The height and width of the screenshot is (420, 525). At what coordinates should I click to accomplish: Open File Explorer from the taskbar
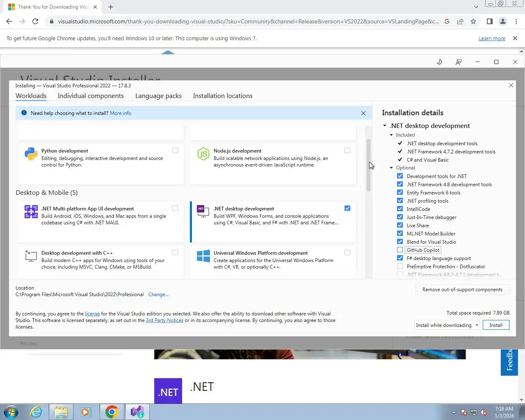[x=61, y=412]
